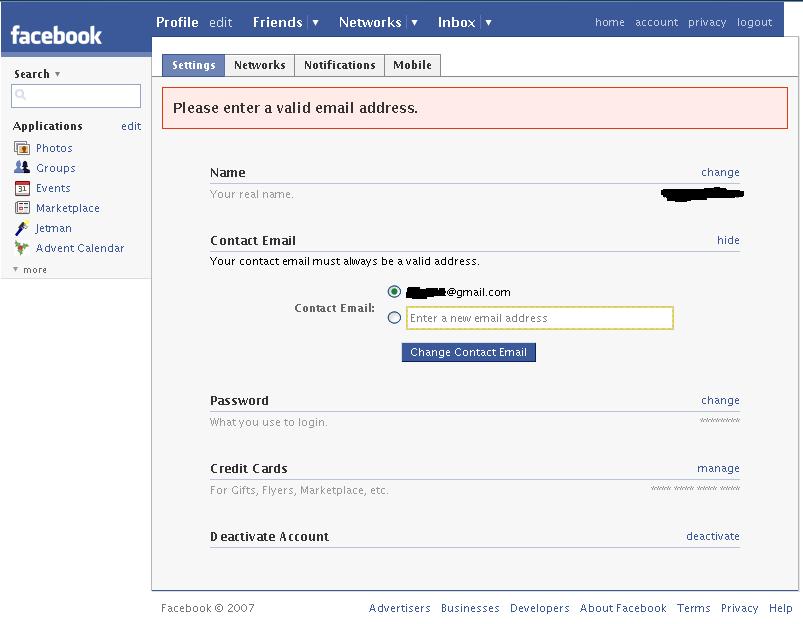This screenshot has width=803, height=624.
Task: Select the new email address radio button
Action: 394,318
